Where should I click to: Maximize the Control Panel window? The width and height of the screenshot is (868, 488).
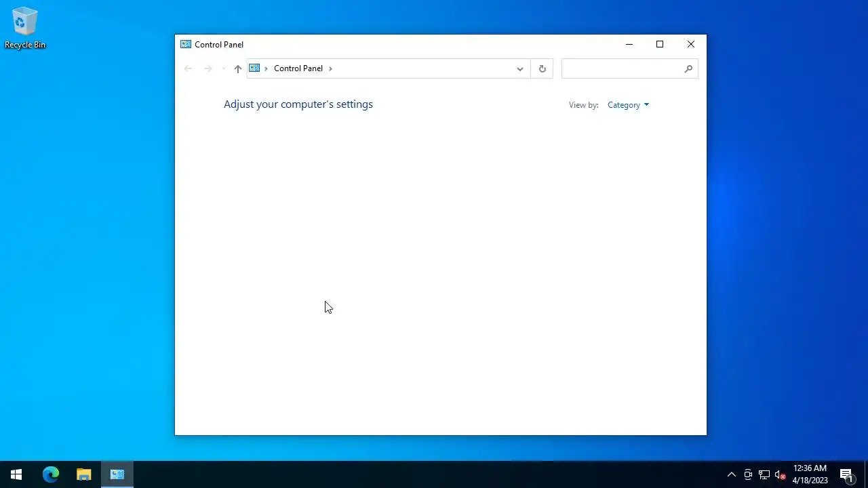(x=660, y=45)
